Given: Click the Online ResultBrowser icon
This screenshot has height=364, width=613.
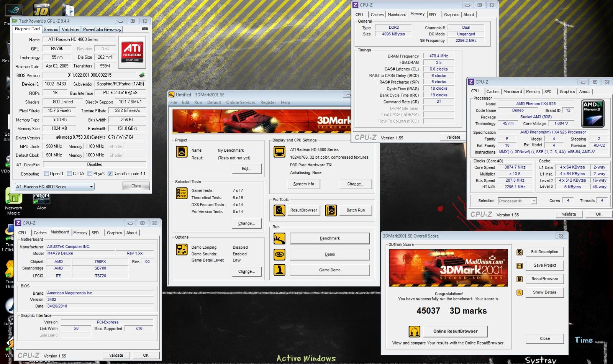Looking at the screenshot, I should pyautogui.click(x=414, y=331).
